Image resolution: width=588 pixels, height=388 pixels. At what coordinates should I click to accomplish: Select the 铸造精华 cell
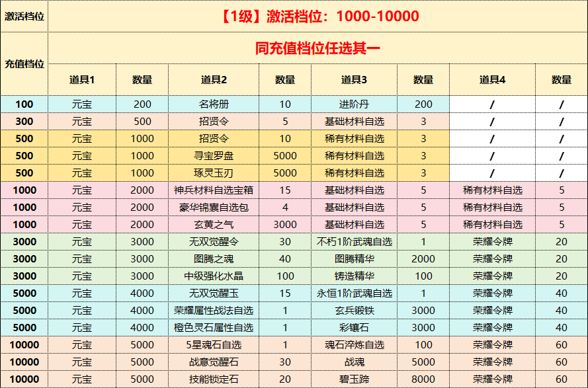point(354,276)
